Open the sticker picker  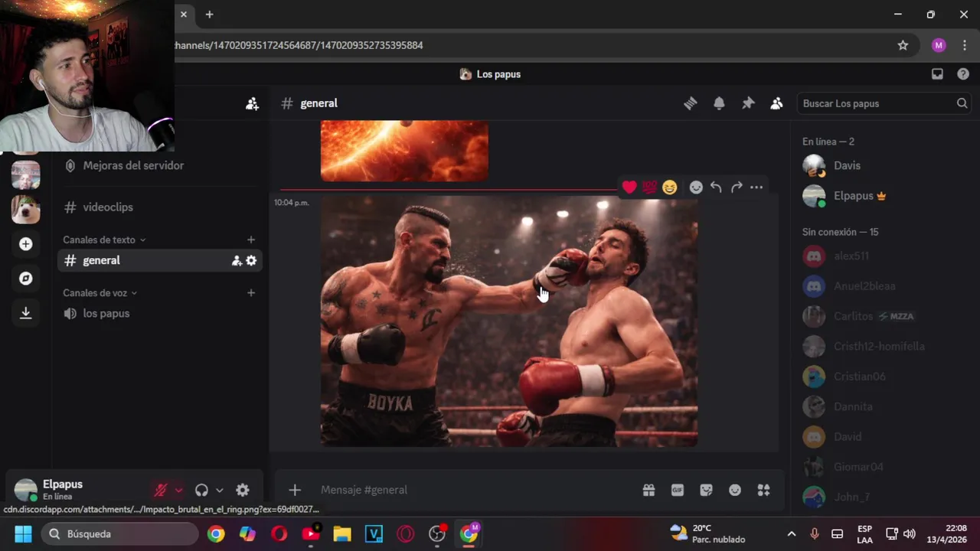706,490
